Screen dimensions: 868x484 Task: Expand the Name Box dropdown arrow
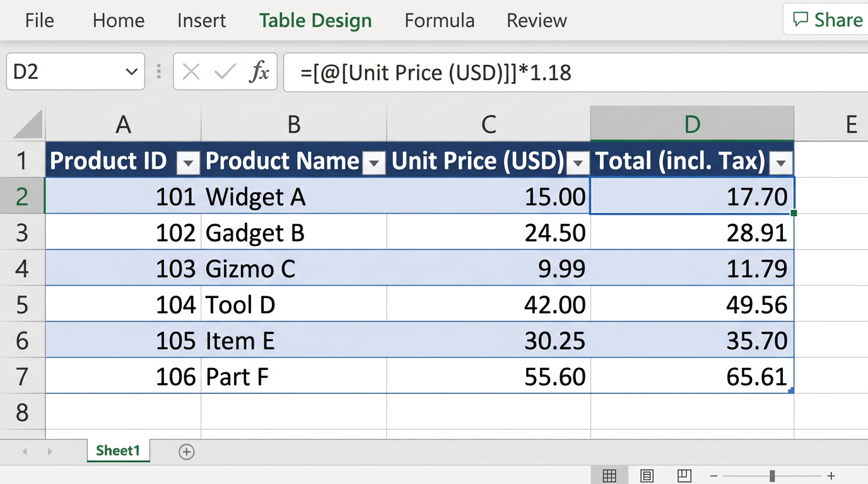tap(131, 72)
